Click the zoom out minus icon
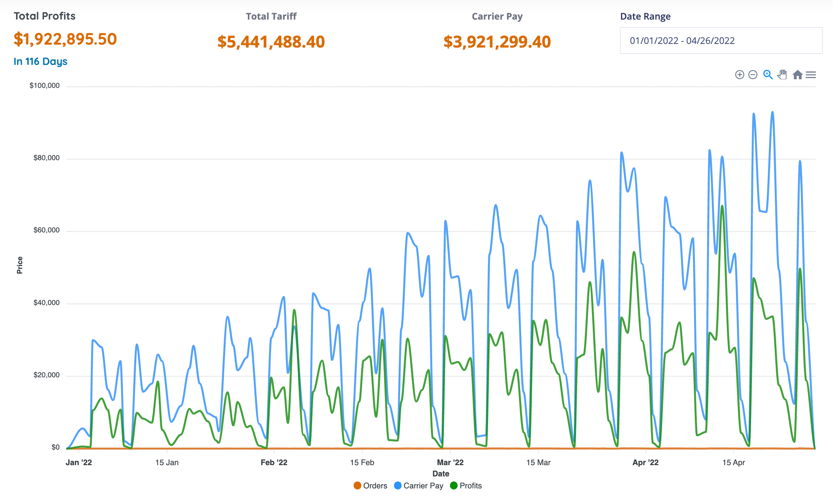833x504 pixels. click(x=753, y=75)
